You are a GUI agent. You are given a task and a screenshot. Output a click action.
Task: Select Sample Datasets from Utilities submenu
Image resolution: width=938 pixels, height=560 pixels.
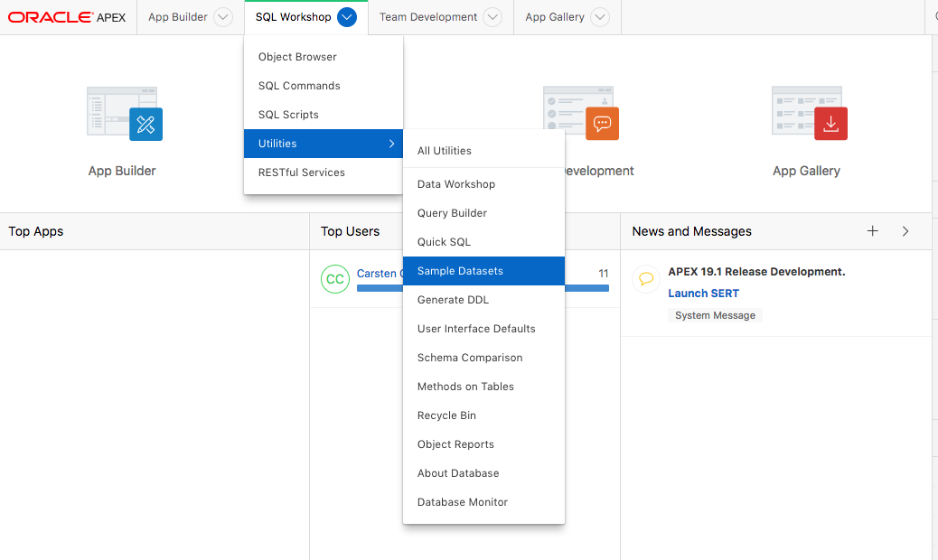tap(460, 271)
